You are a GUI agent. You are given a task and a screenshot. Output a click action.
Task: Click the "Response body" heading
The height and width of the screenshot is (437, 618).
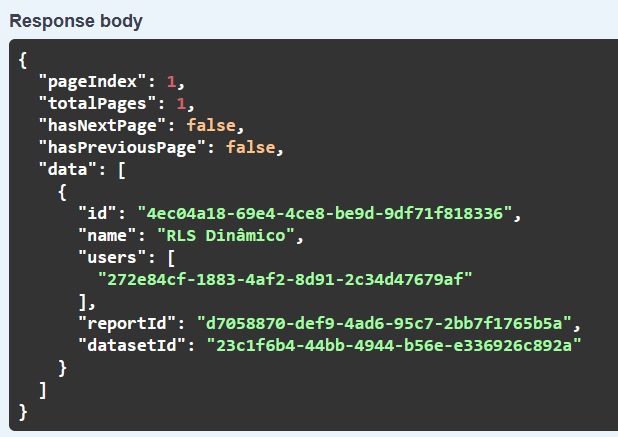coord(76,20)
